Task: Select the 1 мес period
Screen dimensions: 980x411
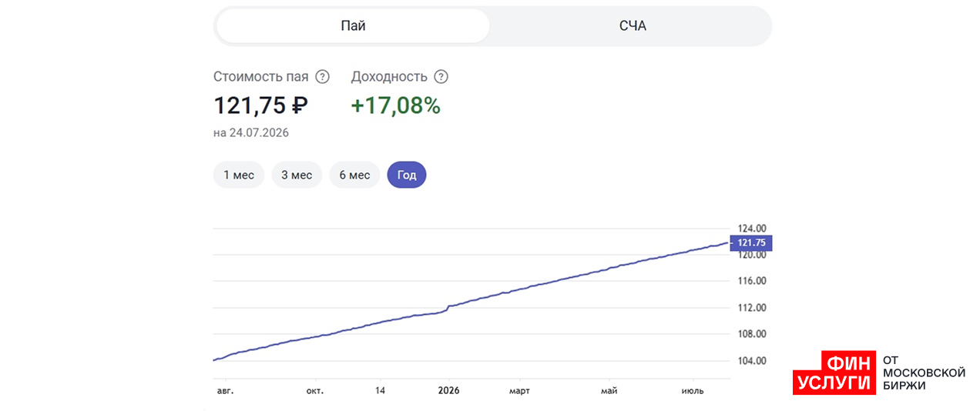Action: (x=239, y=175)
